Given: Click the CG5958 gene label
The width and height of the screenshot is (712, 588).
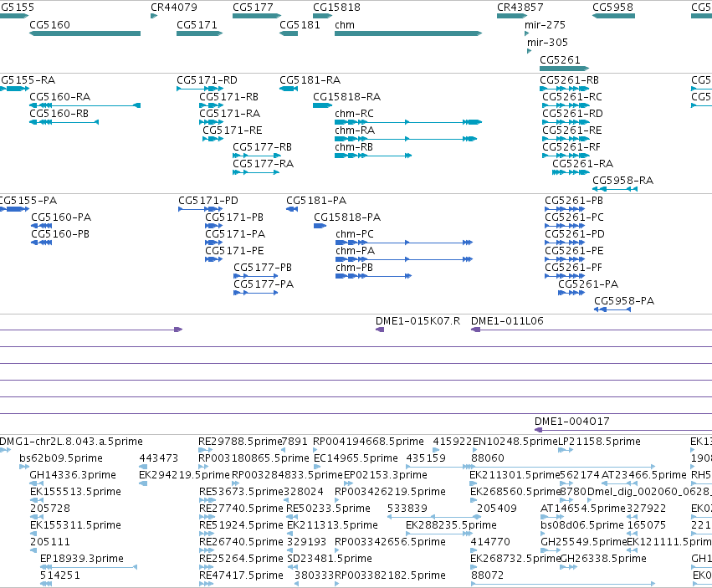Looking at the screenshot, I should 612,8.
